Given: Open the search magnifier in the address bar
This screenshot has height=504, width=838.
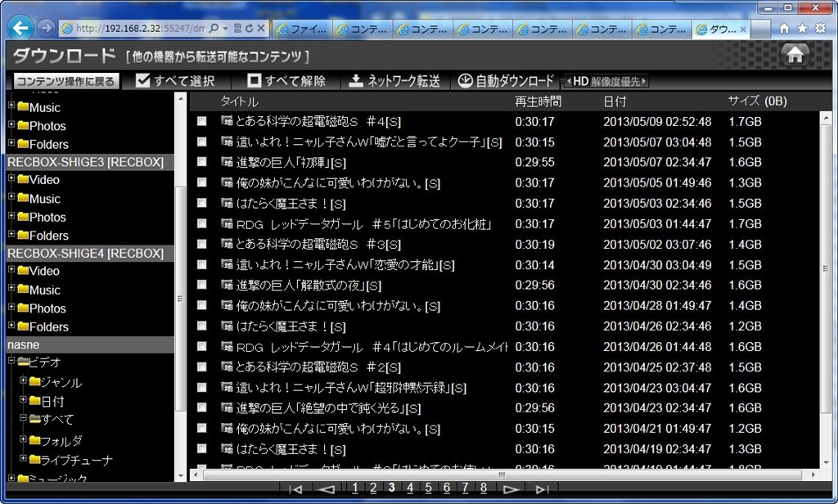Looking at the screenshot, I should pos(214,29).
